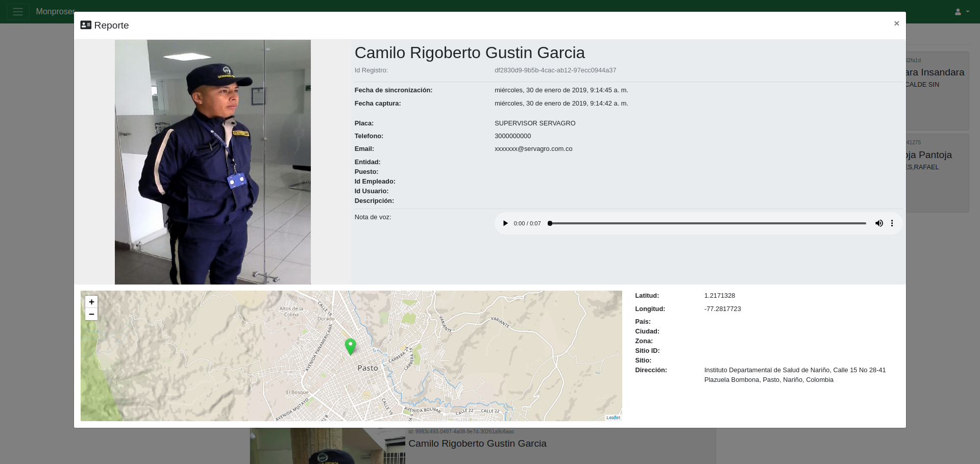Click the Reporte card icon in header
Screen dimensions: 980x464
pyautogui.click(x=86, y=25)
